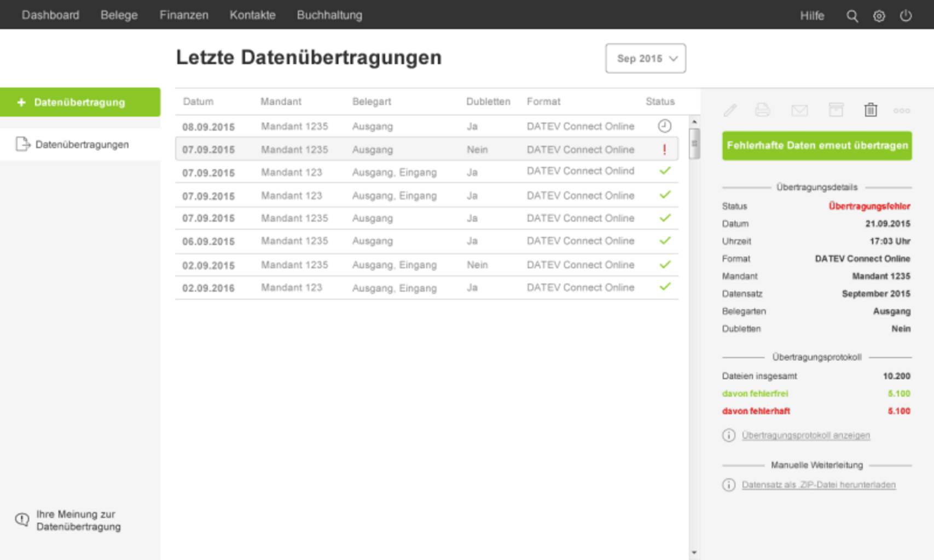The width and height of the screenshot is (934, 560).
Task: Delete transfer using trash icon
Action: 871,110
